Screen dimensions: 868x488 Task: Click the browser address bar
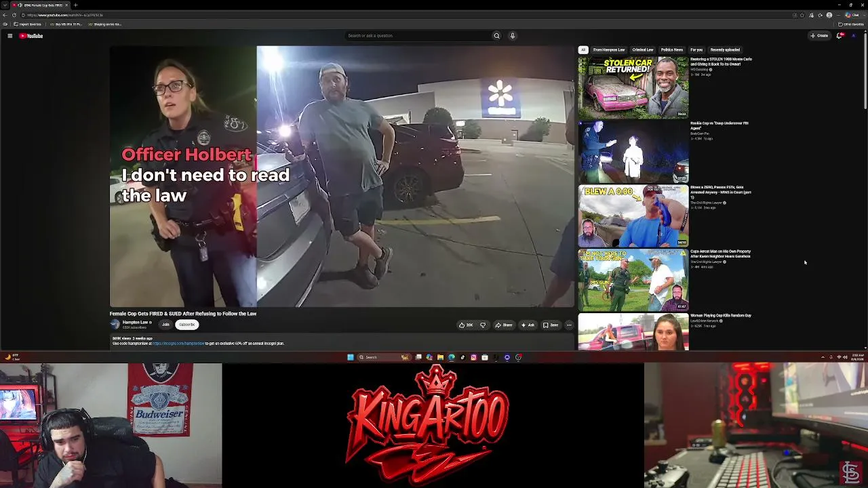click(x=407, y=15)
